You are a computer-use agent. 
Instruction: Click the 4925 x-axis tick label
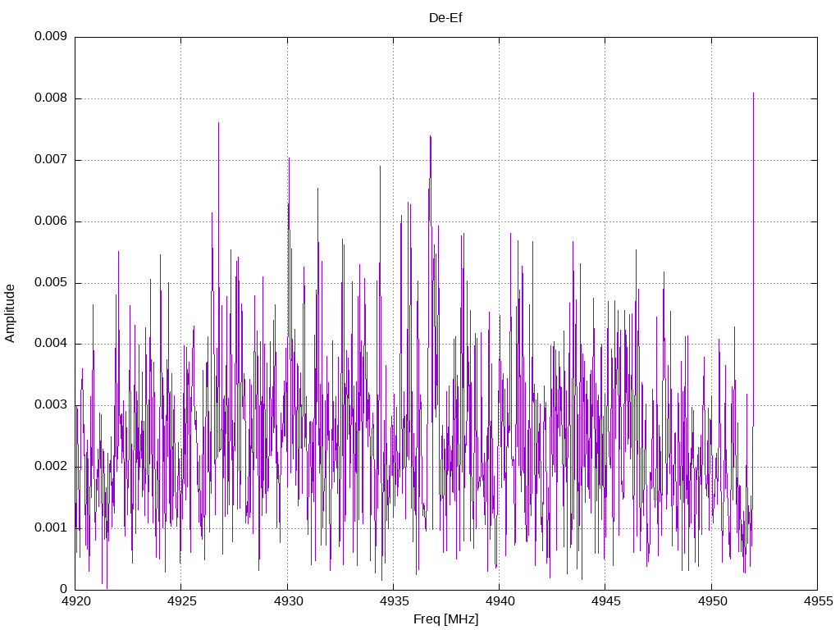click(181, 601)
